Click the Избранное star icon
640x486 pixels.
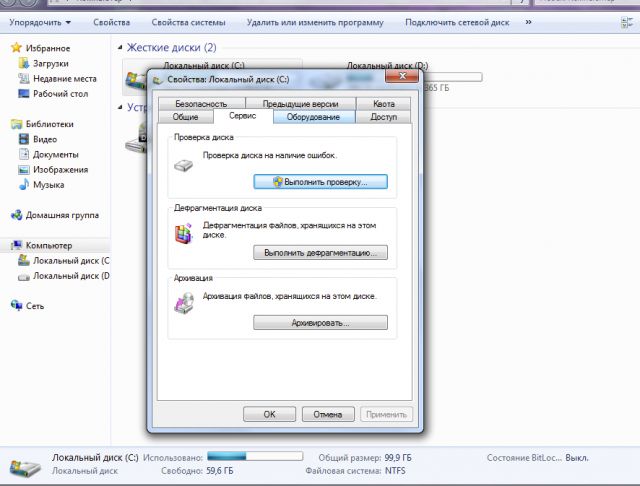tap(16, 48)
